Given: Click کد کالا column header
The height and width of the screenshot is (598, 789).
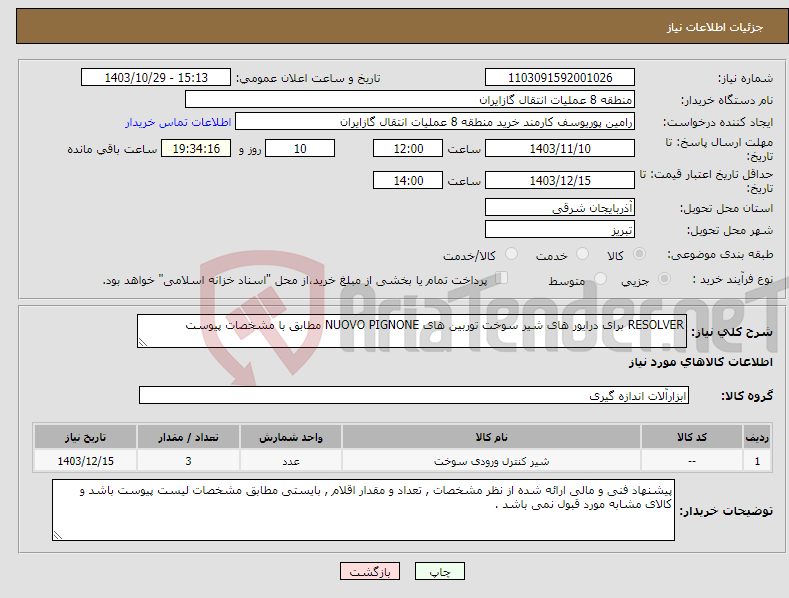Looking at the screenshot, I should (692, 437).
